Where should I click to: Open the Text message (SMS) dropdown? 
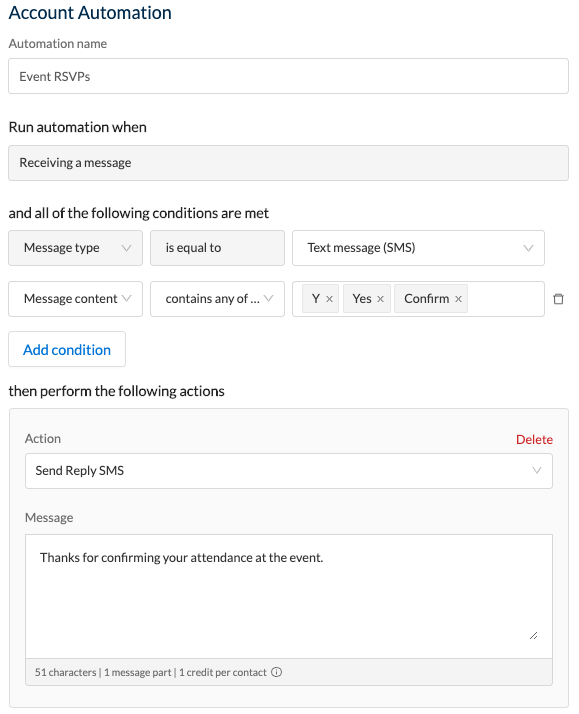418,248
